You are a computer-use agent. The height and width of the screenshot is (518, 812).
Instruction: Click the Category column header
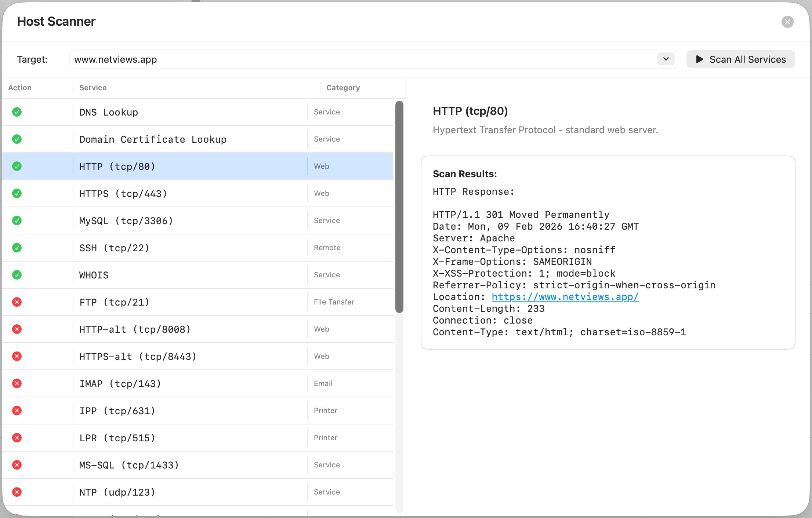point(343,87)
